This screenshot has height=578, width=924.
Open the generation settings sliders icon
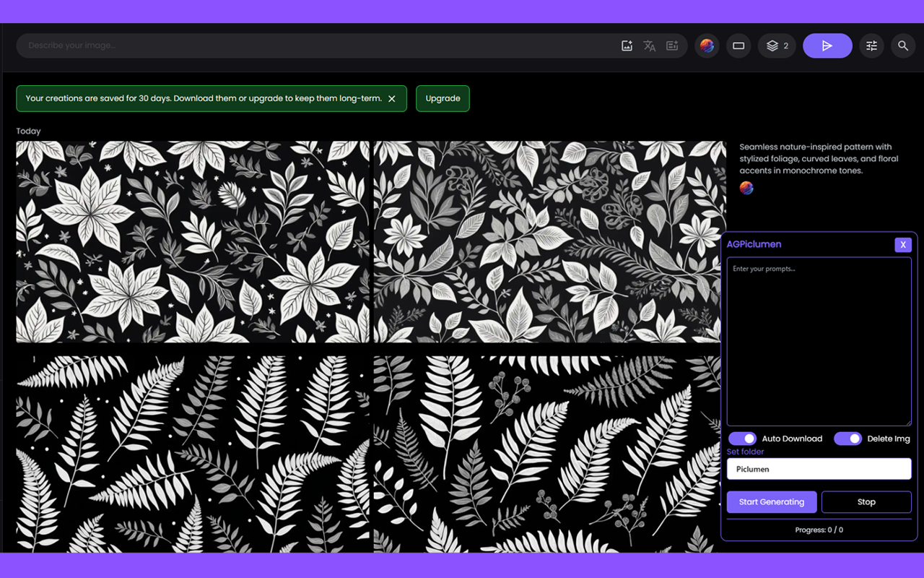pyautogui.click(x=871, y=46)
